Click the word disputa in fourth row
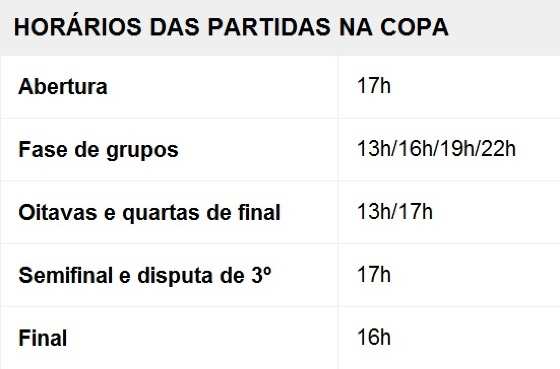The width and height of the screenshot is (560, 369). click(175, 277)
